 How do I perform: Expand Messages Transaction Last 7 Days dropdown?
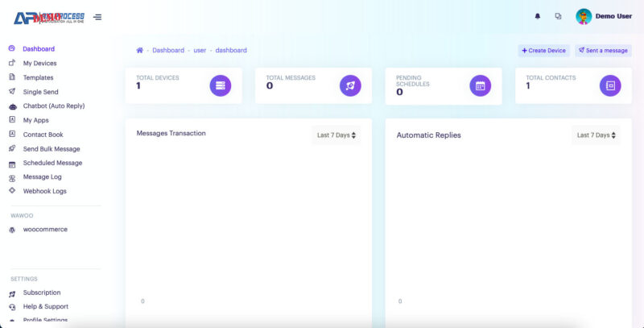click(x=336, y=135)
